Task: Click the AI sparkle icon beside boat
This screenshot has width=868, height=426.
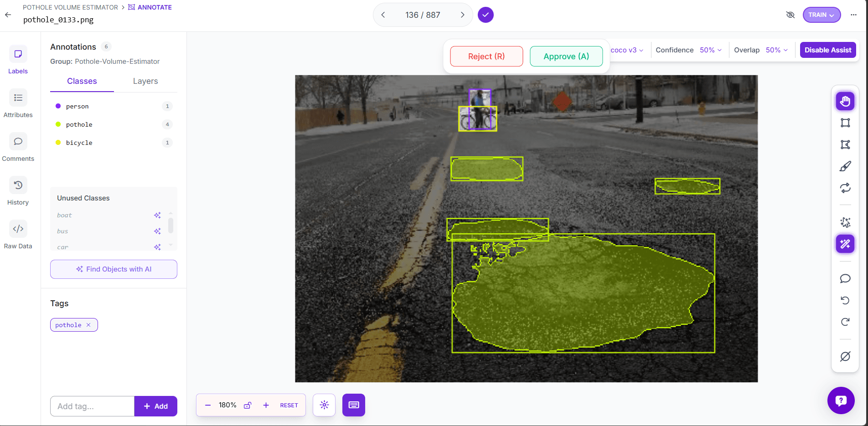Action: tap(157, 215)
